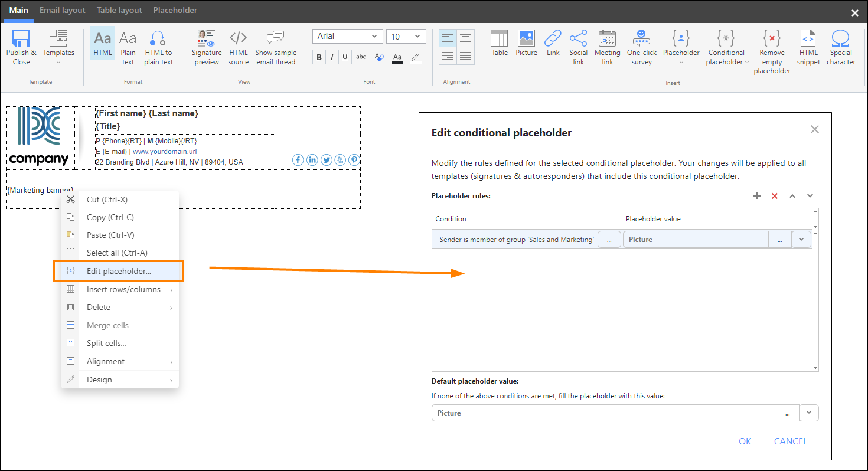
Task: Open the Special character tool
Action: [840, 47]
